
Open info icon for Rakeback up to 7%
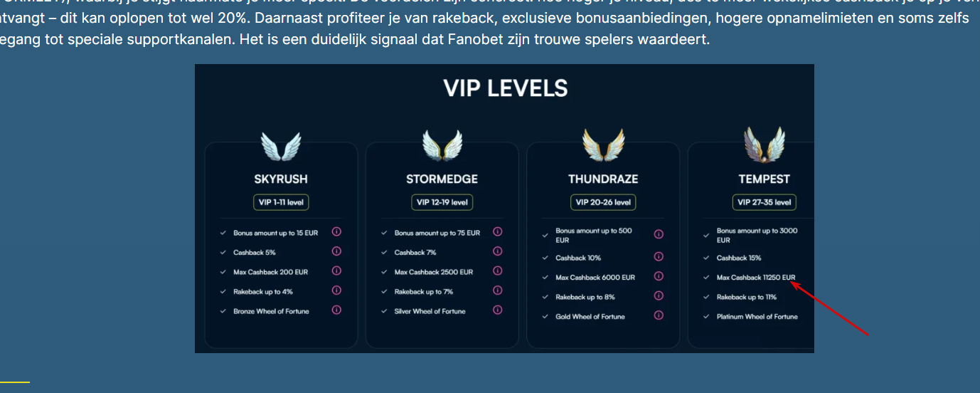coord(498,290)
